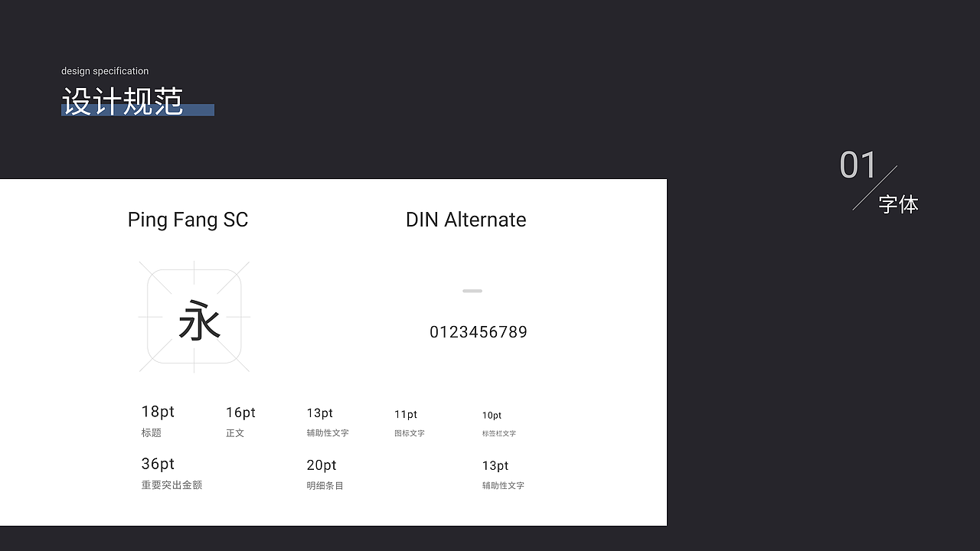This screenshot has height=551, width=980.
Task: Click the 01 section number
Action: [x=857, y=165]
